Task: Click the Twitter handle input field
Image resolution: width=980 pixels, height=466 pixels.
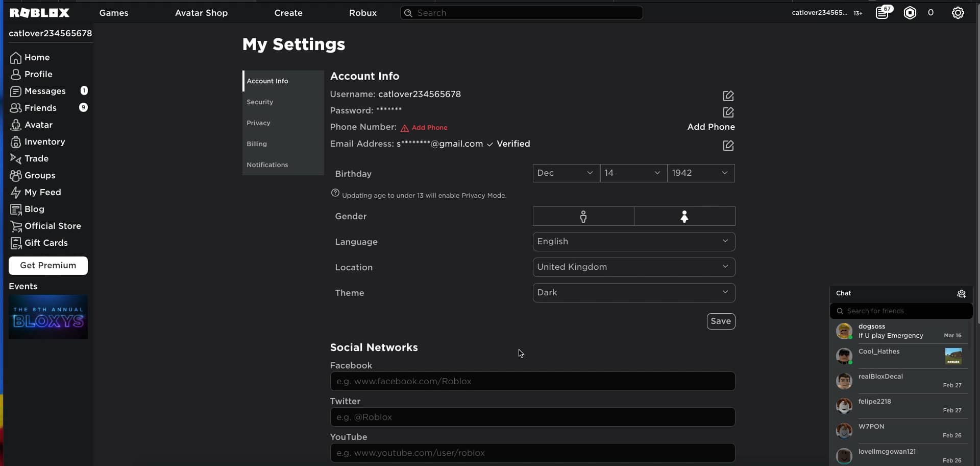Action: [x=532, y=417]
